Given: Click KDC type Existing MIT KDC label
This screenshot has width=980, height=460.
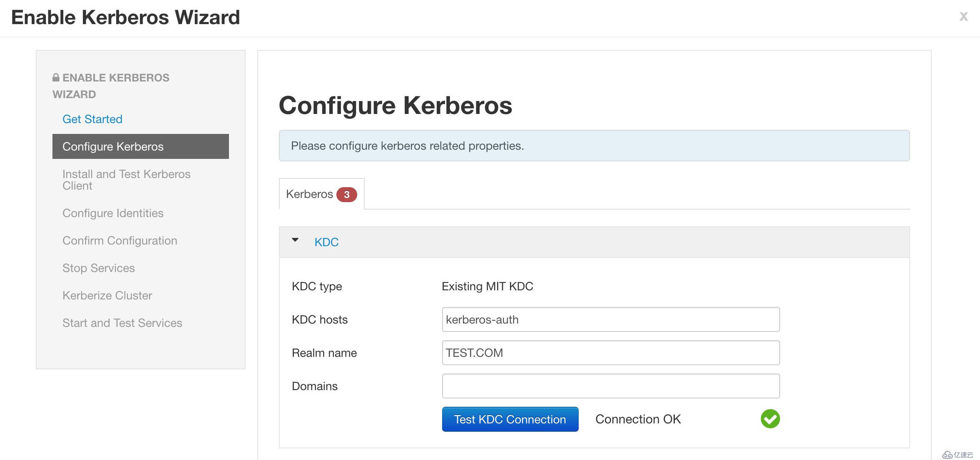Looking at the screenshot, I should [x=488, y=285].
